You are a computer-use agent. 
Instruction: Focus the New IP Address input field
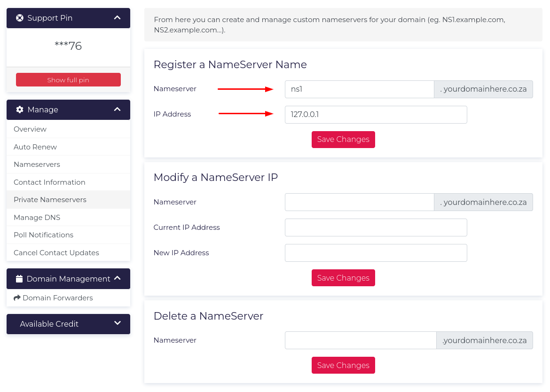pyautogui.click(x=376, y=253)
